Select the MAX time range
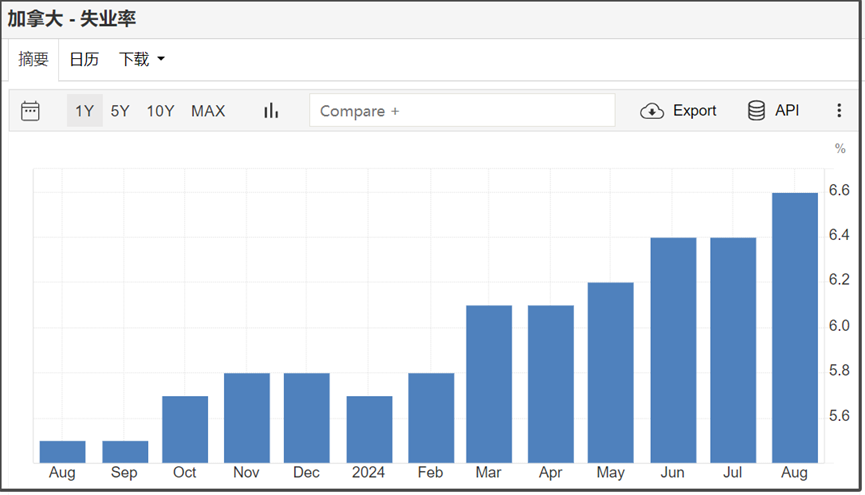 click(x=208, y=111)
